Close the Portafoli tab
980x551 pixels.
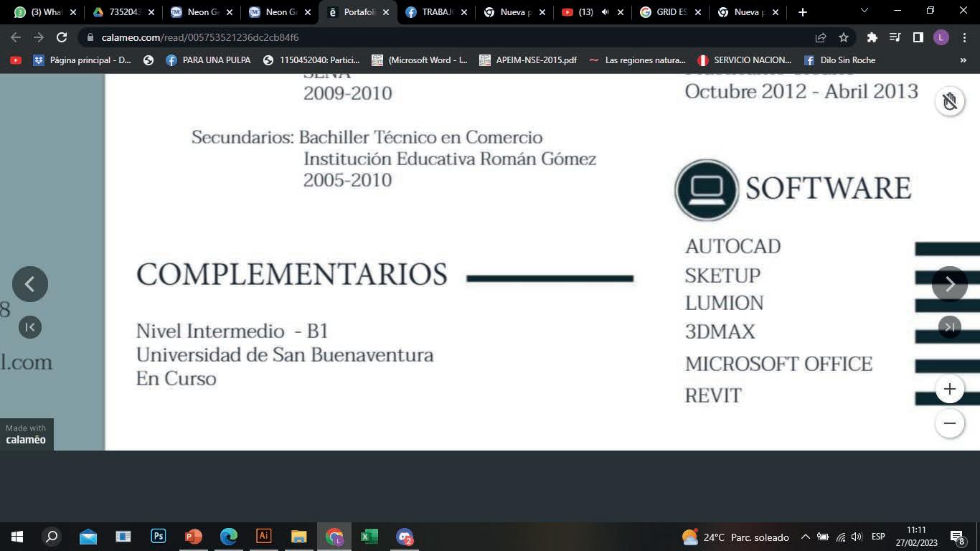coord(385,12)
